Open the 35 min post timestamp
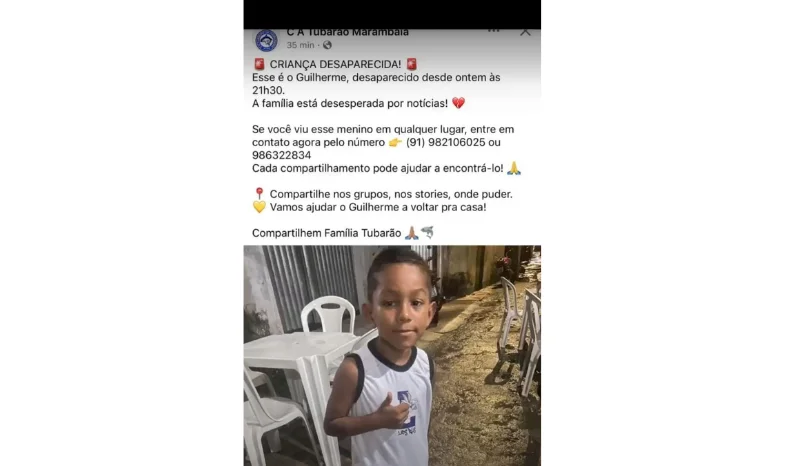 pos(300,45)
